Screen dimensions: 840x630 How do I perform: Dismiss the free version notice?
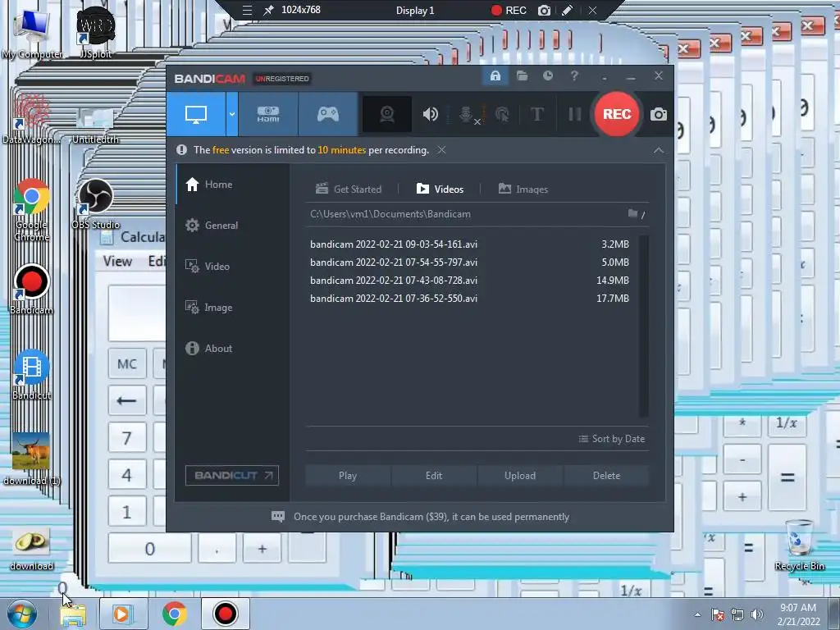pyautogui.click(x=441, y=150)
